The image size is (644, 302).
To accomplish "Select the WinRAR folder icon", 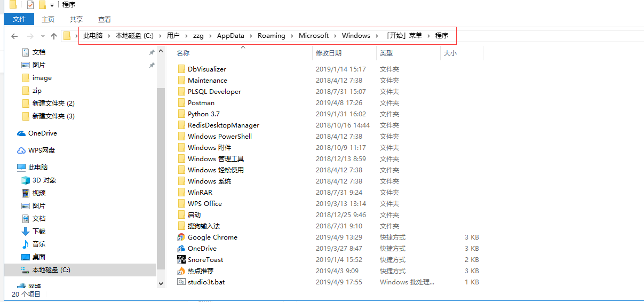I will click(181, 193).
